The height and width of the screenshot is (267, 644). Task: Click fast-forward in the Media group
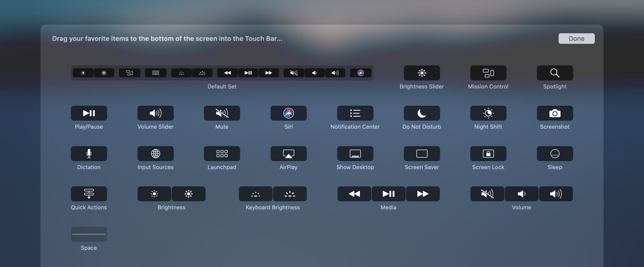423,194
